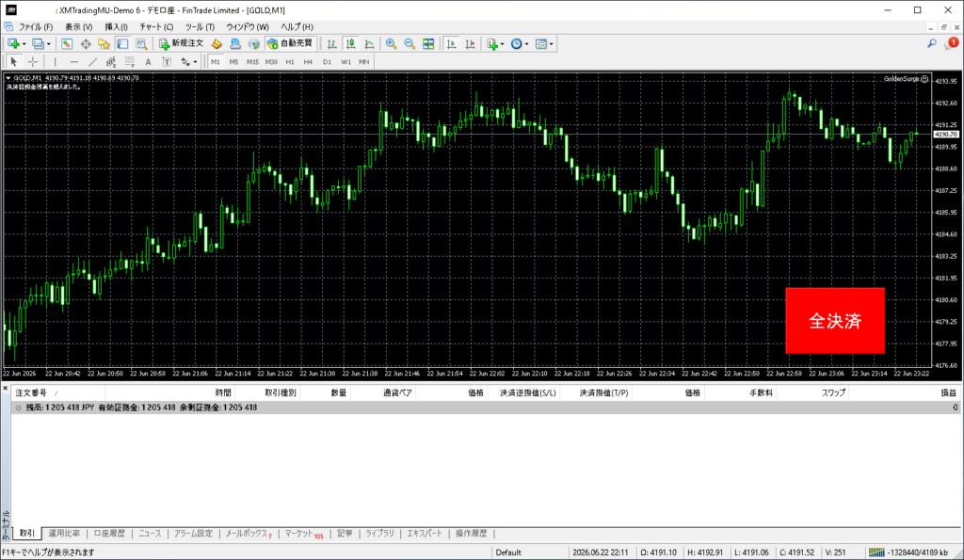Click the 新規注文 new order button
This screenshot has width=964, height=560.
tap(182, 43)
